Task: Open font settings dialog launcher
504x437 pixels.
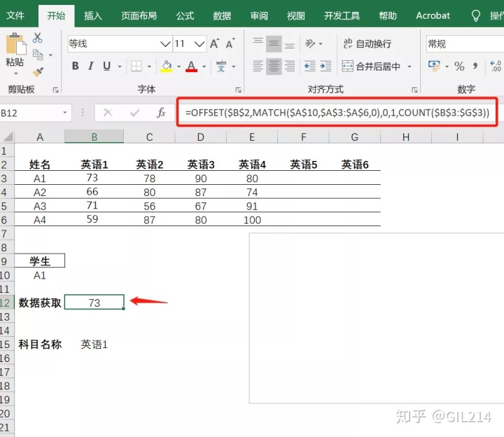Action: pos(238,90)
